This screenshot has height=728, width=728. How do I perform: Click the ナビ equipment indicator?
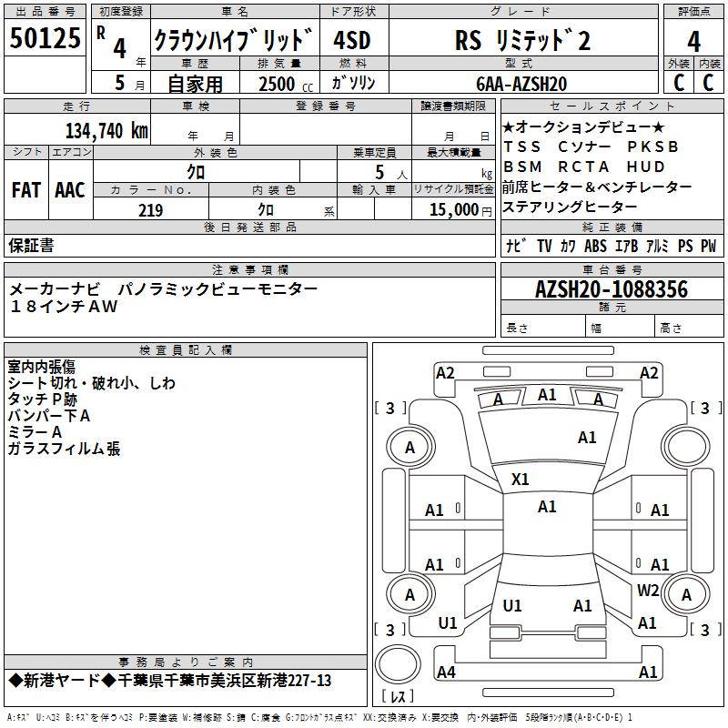click(513, 246)
